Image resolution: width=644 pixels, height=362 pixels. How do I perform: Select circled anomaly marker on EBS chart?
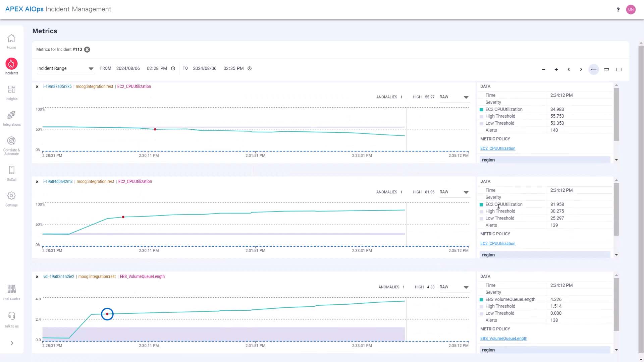[x=107, y=314]
